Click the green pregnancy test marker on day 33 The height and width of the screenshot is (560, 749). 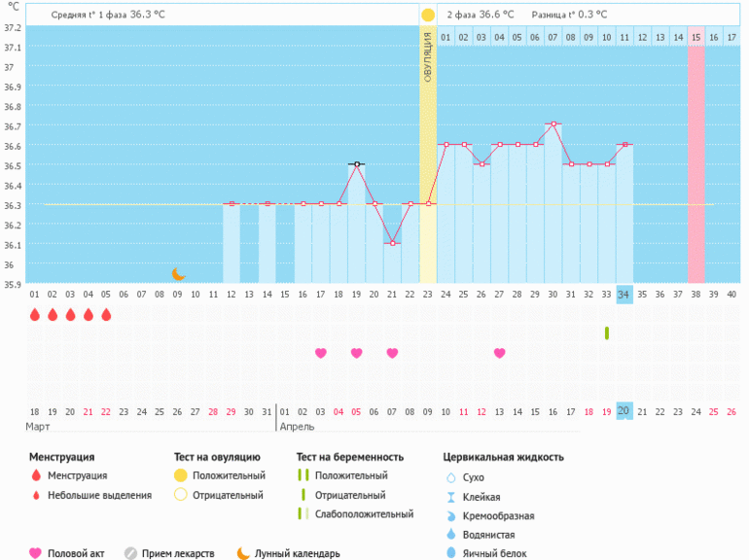(x=606, y=332)
